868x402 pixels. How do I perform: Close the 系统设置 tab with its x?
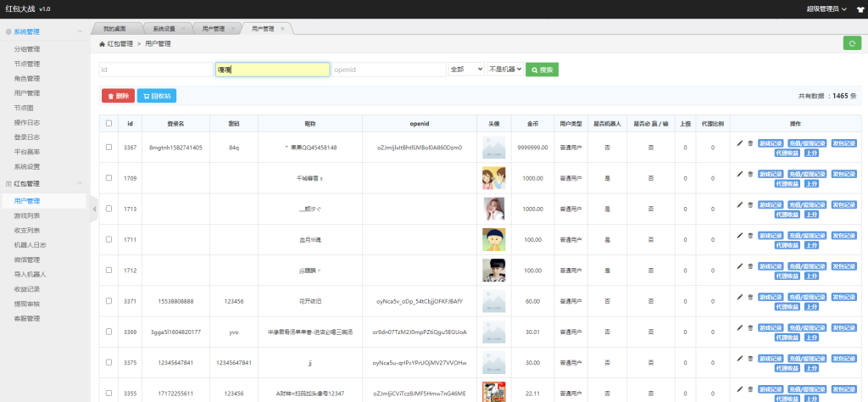point(183,28)
